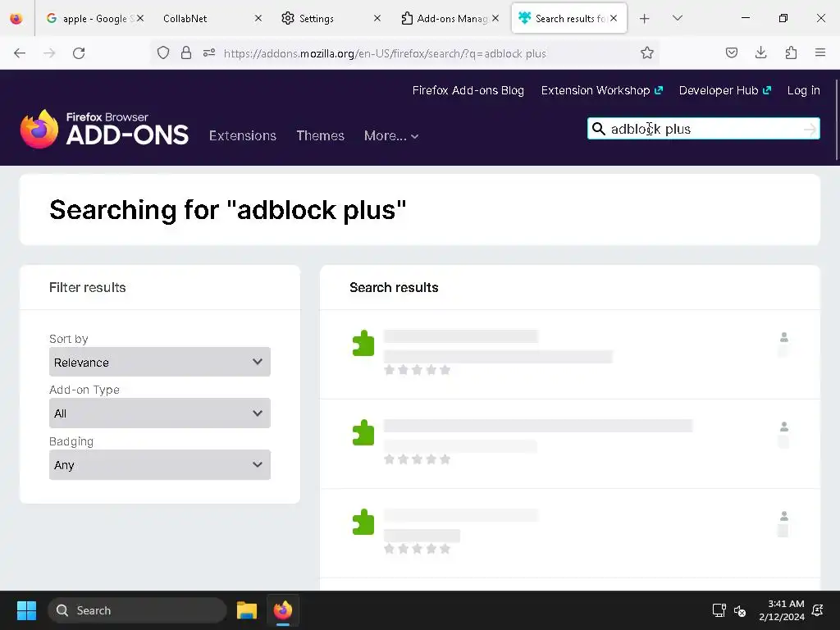Open the clock showing 3:41 AM
The width and height of the screenshot is (840, 630).
(782, 610)
